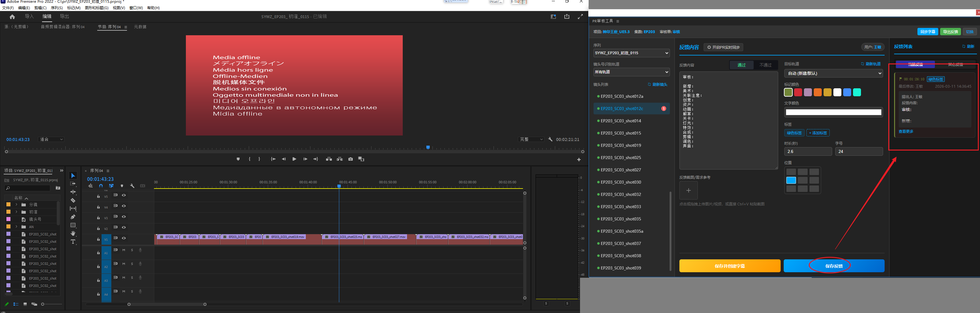Click the Export Frame camera icon
This screenshot has height=313, width=980.
click(x=350, y=159)
